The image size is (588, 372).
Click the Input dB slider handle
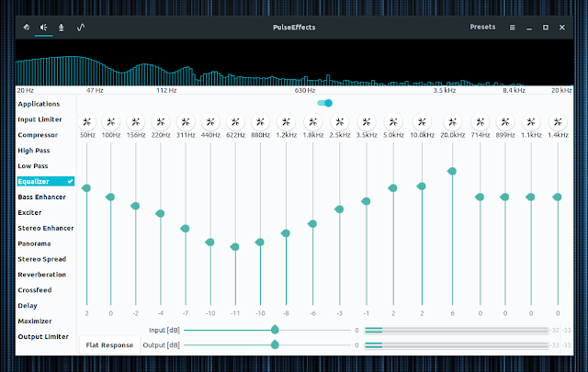(x=275, y=330)
